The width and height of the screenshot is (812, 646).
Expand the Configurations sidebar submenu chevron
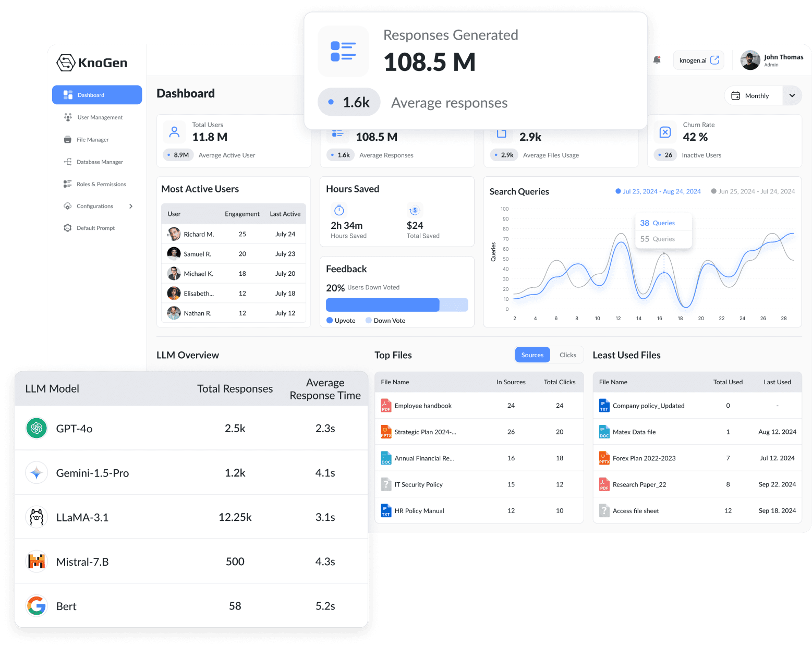click(131, 206)
